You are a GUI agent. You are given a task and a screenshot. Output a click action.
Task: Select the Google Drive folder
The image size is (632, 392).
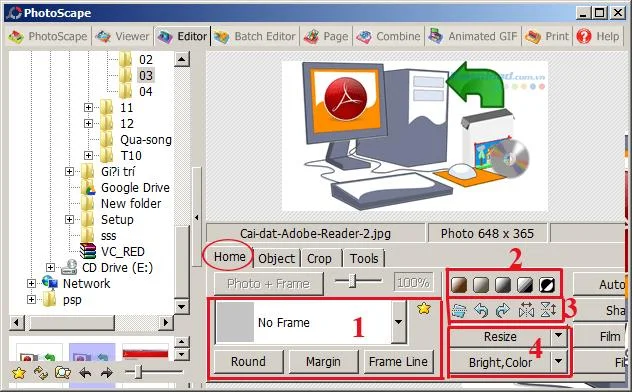135,188
